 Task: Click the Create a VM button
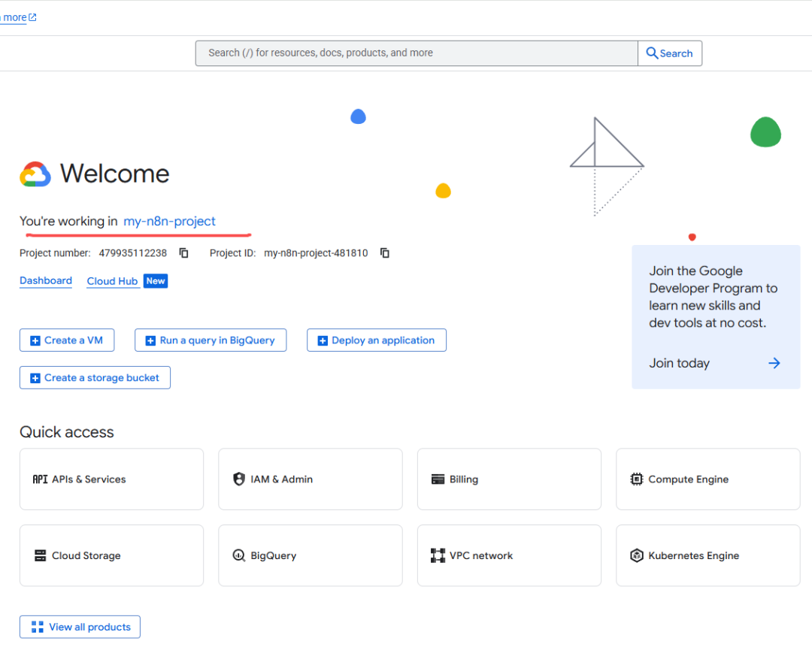tap(67, 340)
